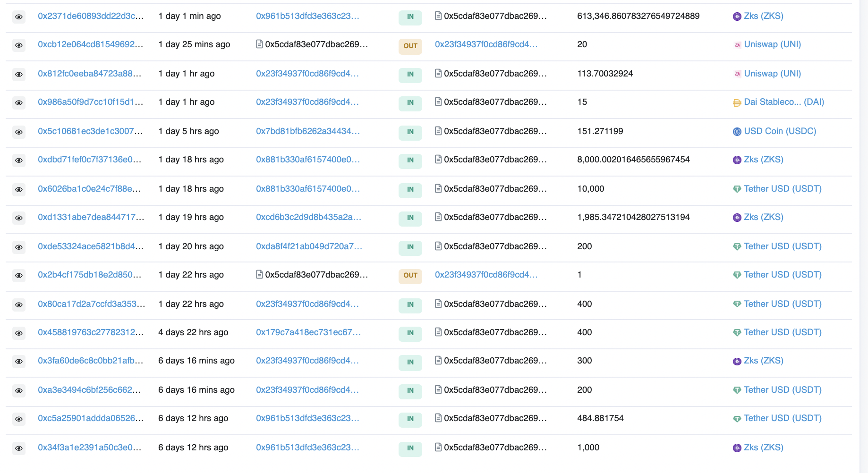Select amount 484.881754 text
The width and height of the screenshot is (868, 473).
tap(601, 418)
